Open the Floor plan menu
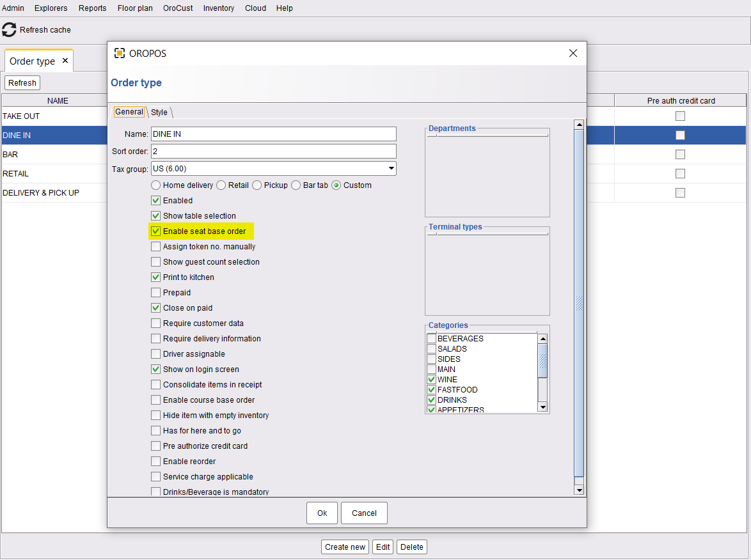The height and width of the screenshot is (560, 751). 135,8
